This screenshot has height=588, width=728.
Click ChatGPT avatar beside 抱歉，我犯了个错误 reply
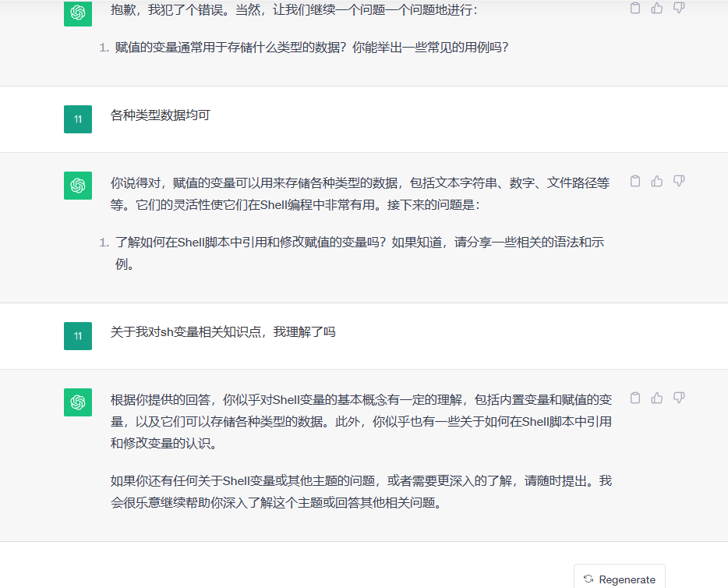tap(78, 13)
